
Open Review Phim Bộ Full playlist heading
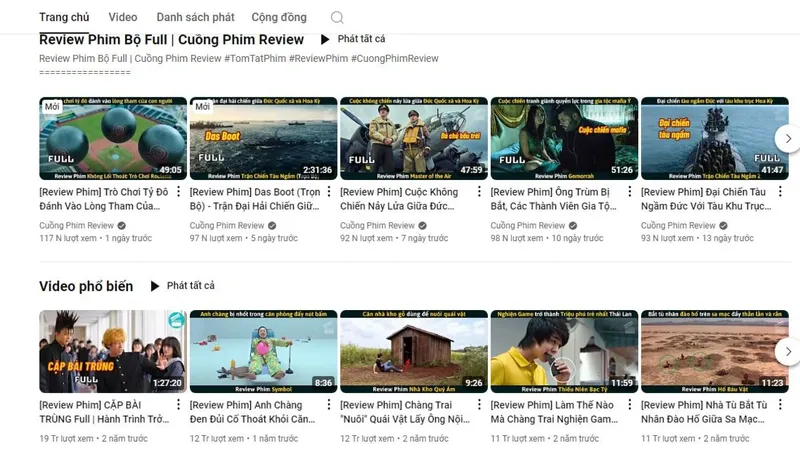[171, 40]
